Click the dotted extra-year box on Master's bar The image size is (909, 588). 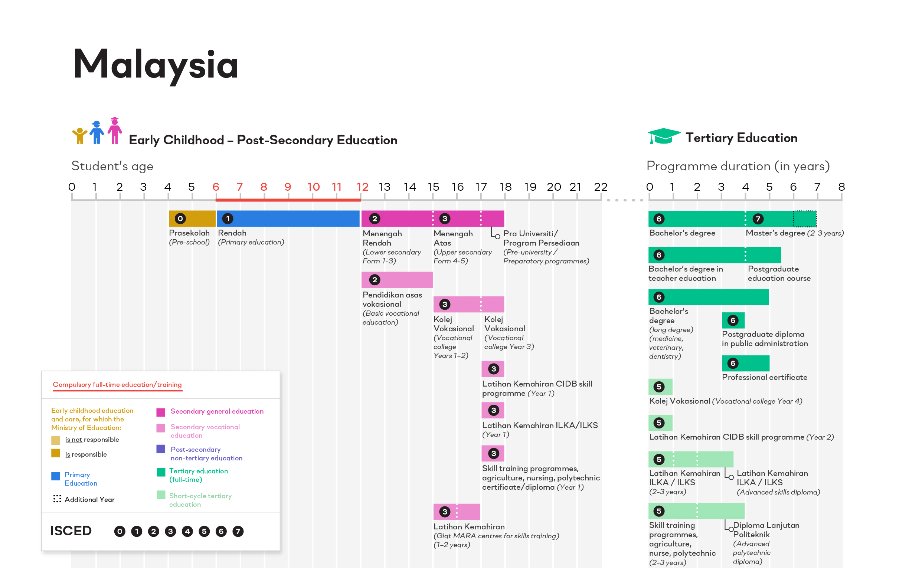[805, 219]
